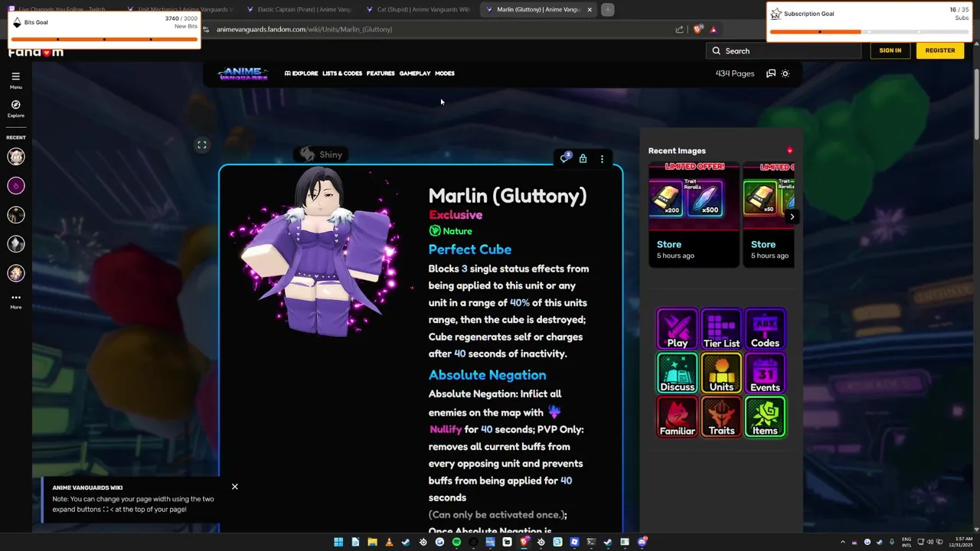Switch to Unit Mechanics browser tab
This screenshot has width=980, height=551.
181,9
